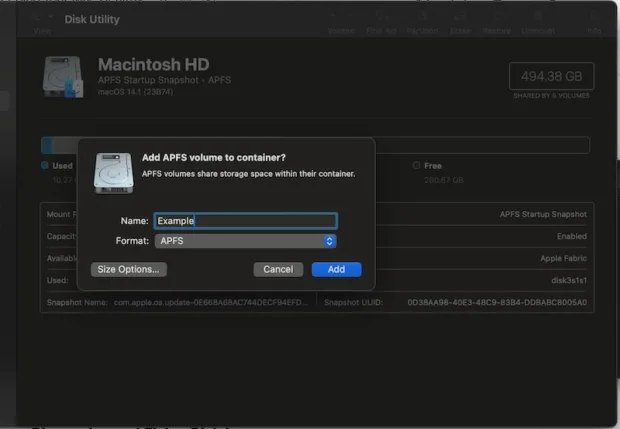
Task: Click the Used label in storage legend
Action: [x=62, y=166]
